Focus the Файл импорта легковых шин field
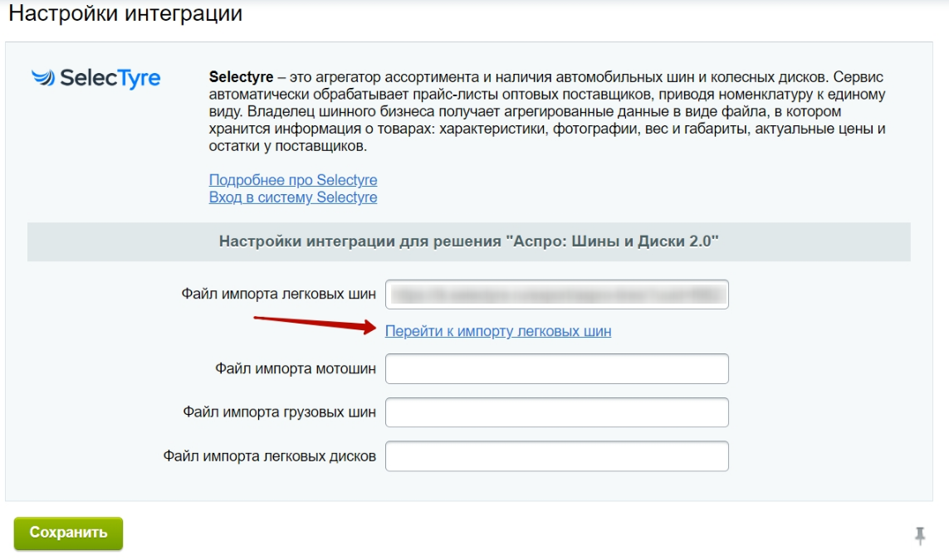This screenshot has height=560, width=949. point(557,295)
